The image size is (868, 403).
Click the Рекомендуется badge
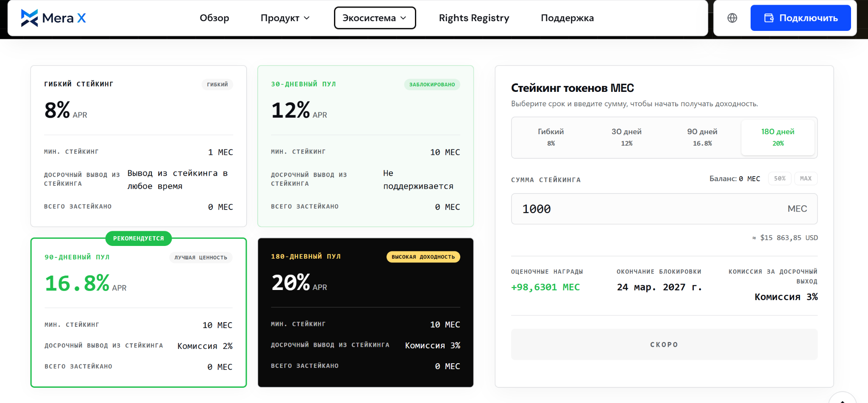(x=139, y=238)
